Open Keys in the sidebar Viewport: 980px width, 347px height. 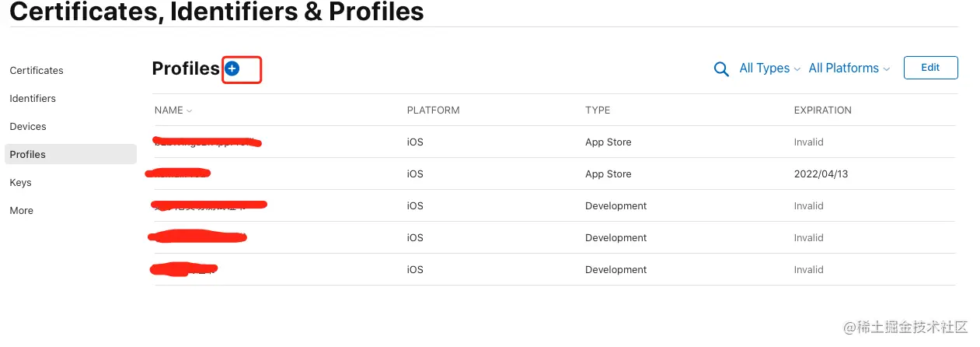[x=20, y=183]
